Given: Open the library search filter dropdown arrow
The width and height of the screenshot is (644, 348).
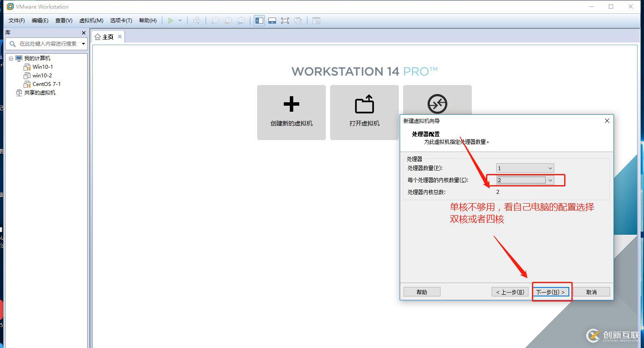Looking at the screenshot, I should (83, 43).
